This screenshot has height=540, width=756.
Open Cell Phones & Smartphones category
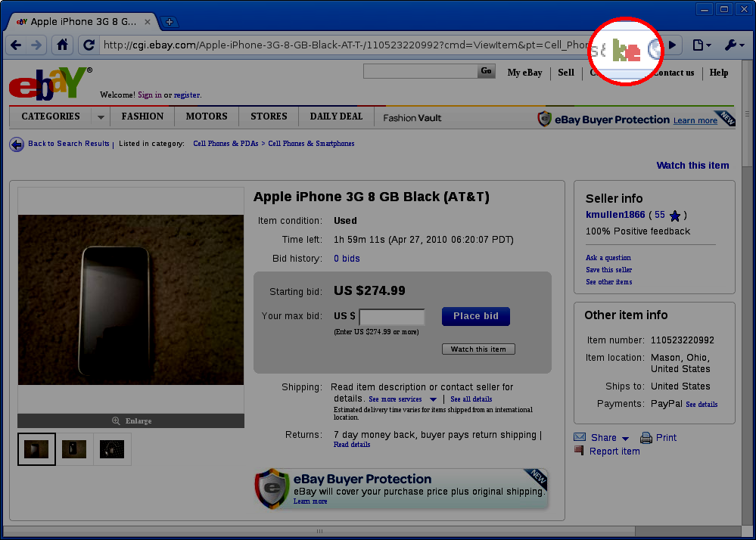pos(311,144)
